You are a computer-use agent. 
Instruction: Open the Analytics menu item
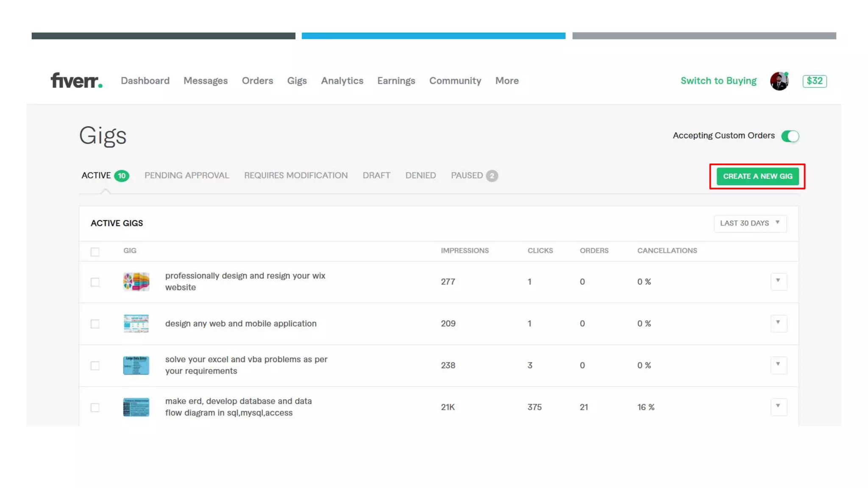click(342, 80)
